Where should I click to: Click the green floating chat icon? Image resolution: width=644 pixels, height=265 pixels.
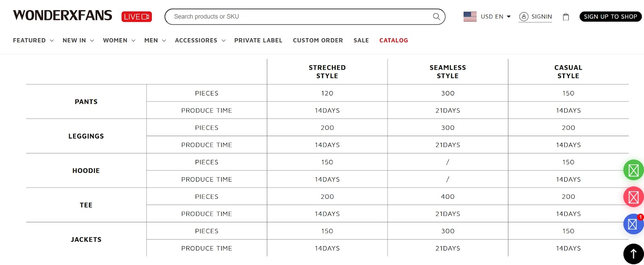[634, 170]
